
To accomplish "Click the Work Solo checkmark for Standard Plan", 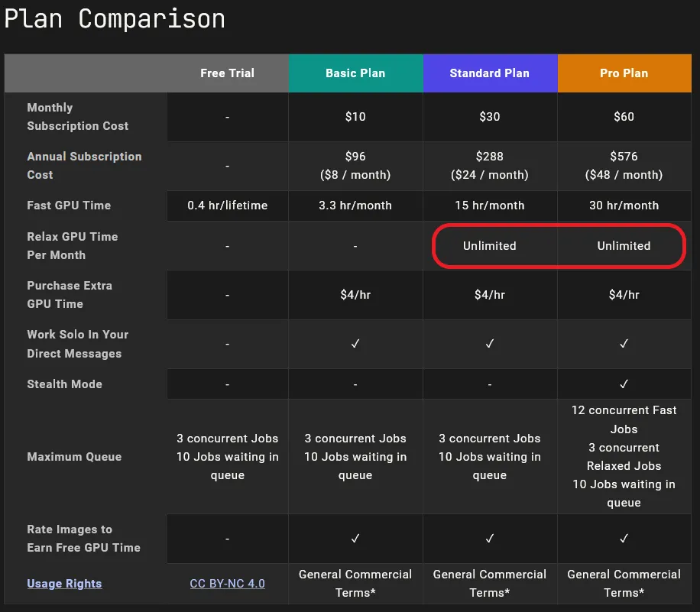I will (490, 344).
